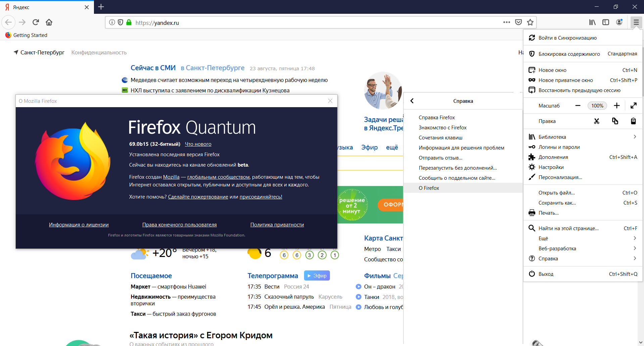Viewport: 644px width, 346px height.
Task: Open the browser home page
Action: pos(49,23)
